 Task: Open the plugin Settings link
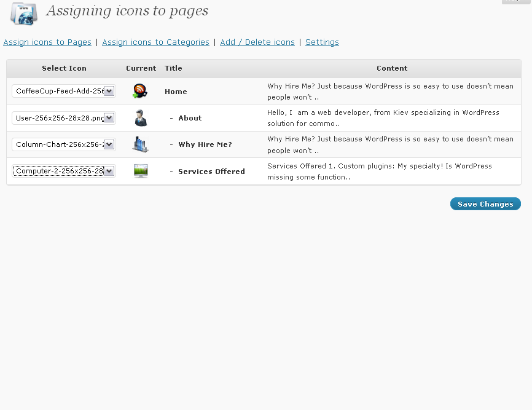[x=322, y=42]
